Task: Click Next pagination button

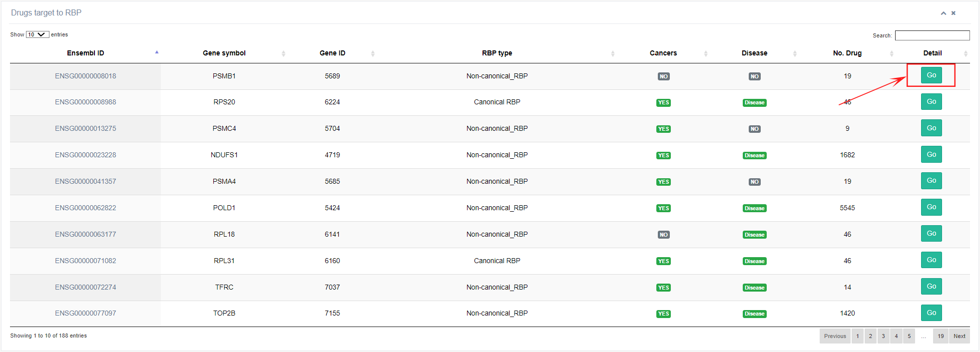Action: pos(959,336)
